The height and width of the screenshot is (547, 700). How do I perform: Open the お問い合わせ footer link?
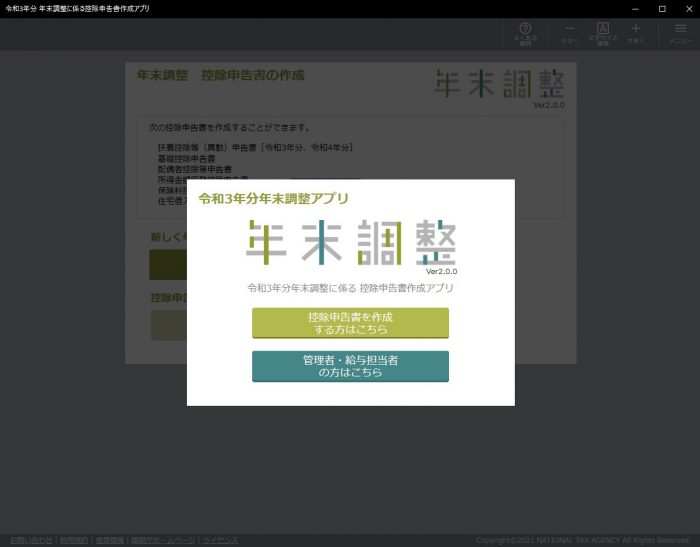tap(31, 540)
